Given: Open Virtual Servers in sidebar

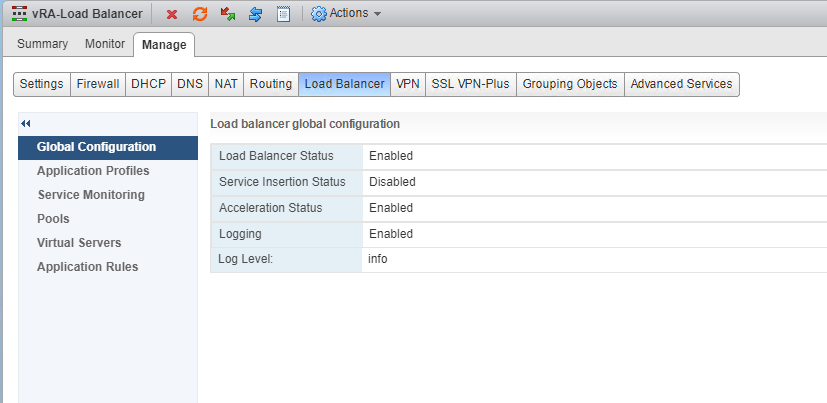Looking at the screenshot, I should 79,243.
